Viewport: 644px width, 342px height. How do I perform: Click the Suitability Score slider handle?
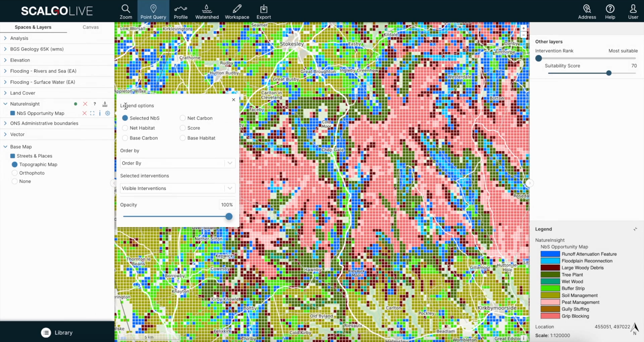(609, 73)
